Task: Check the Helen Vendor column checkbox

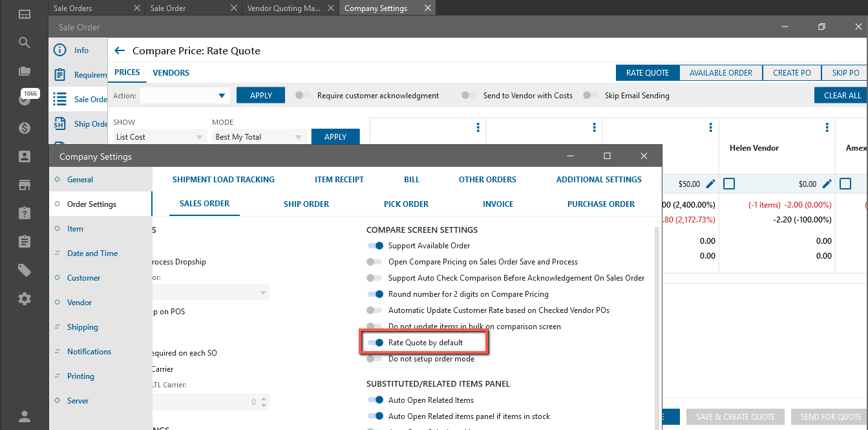Action: [729, 184]
